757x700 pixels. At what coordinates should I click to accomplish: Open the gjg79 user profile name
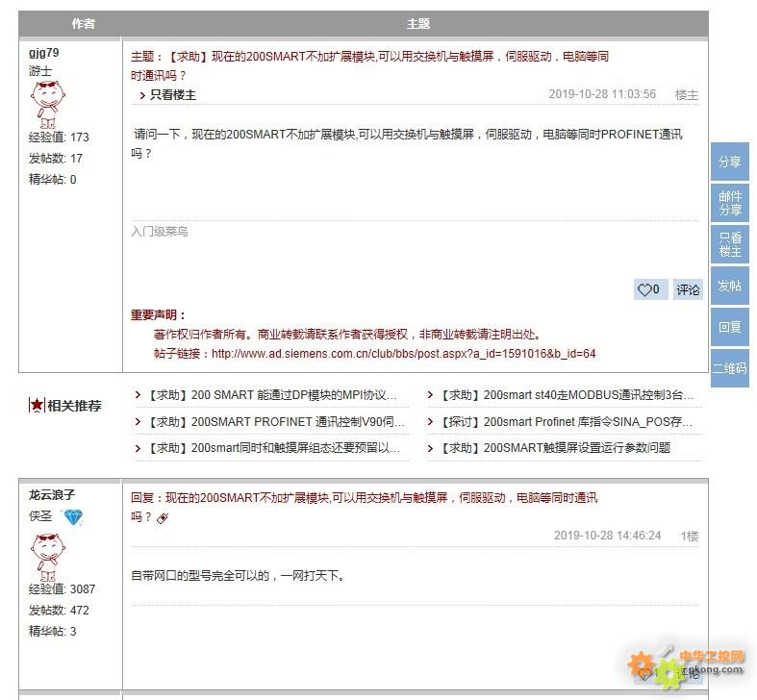coord(44,53)
